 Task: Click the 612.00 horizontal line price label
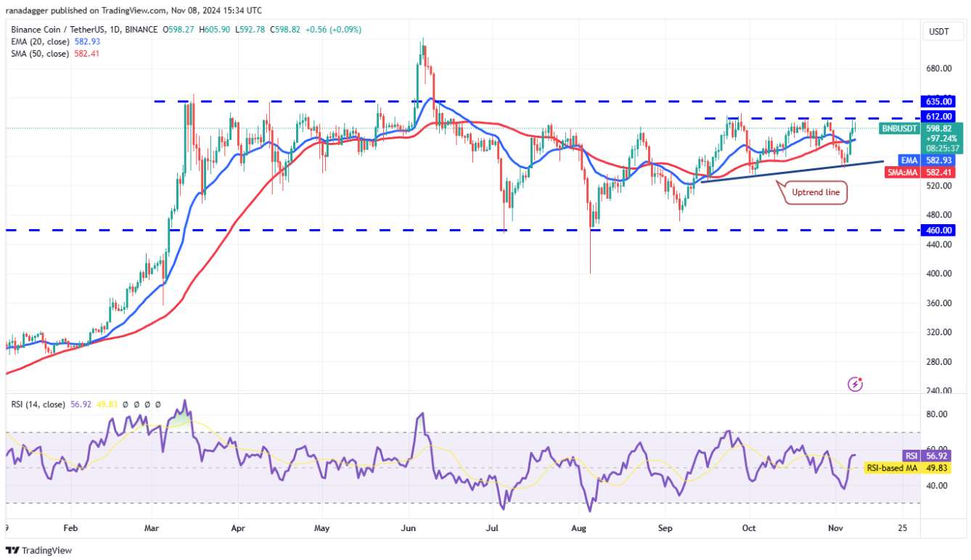click(x=937, y=116)
